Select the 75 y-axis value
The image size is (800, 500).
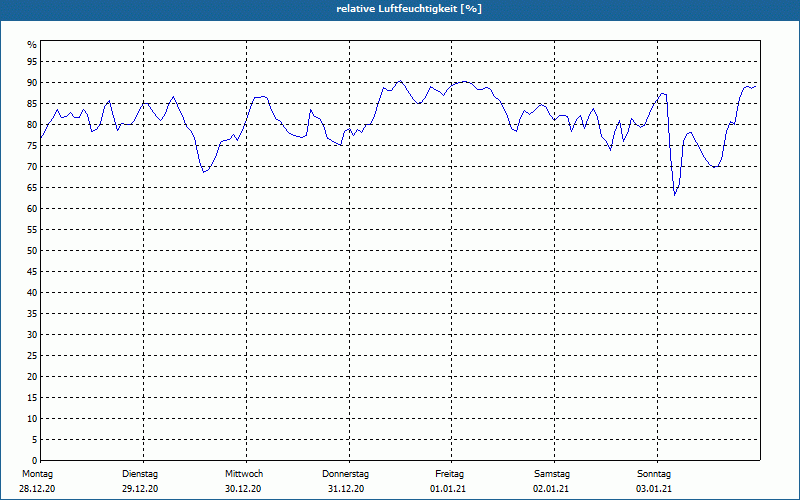32,145
